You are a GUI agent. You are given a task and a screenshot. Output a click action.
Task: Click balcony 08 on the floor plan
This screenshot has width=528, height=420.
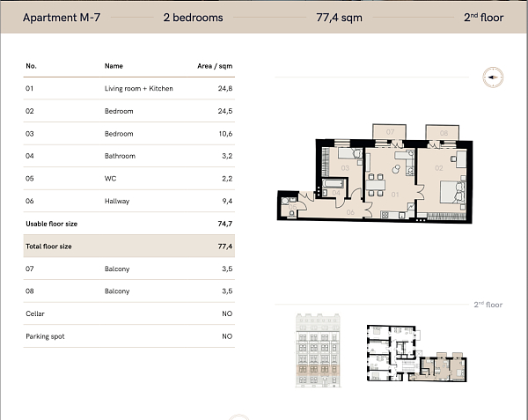(x=444, y=133)
